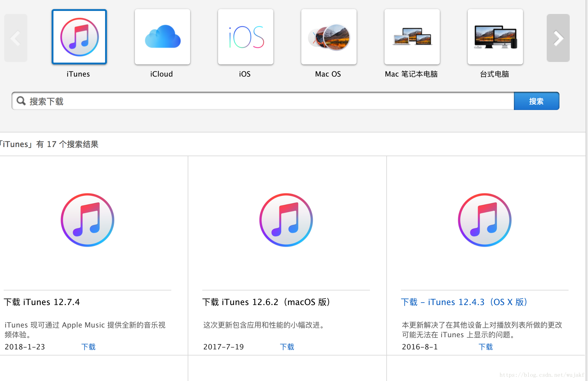Click the date 2018-1-23
Screen dimensions: 588x381
25,347
